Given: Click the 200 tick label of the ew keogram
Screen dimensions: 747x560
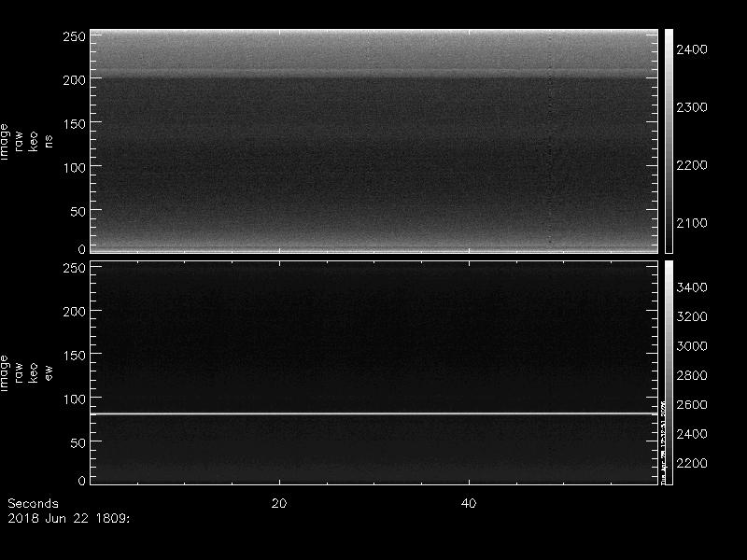Looking at the screenshot, I should tap(74, 312).
